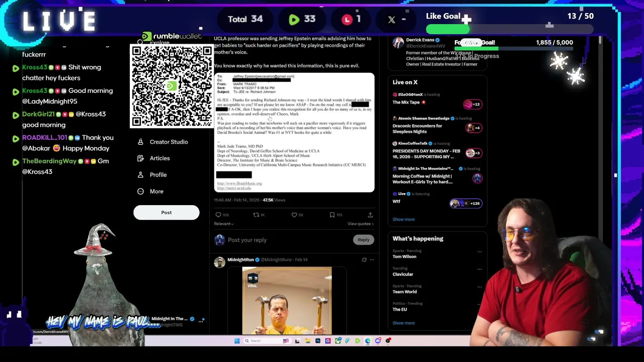
Task: Open the three-dot menu on MidnightRun's reply
Action: pyautogui.click(x=372, y=260)
